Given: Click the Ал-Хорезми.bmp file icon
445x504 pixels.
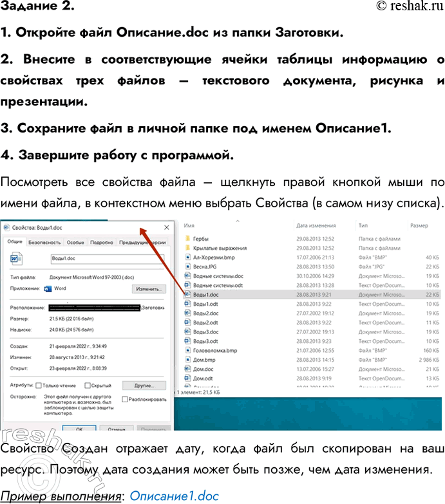Looking at the screenshot, I should click(187, 257).
